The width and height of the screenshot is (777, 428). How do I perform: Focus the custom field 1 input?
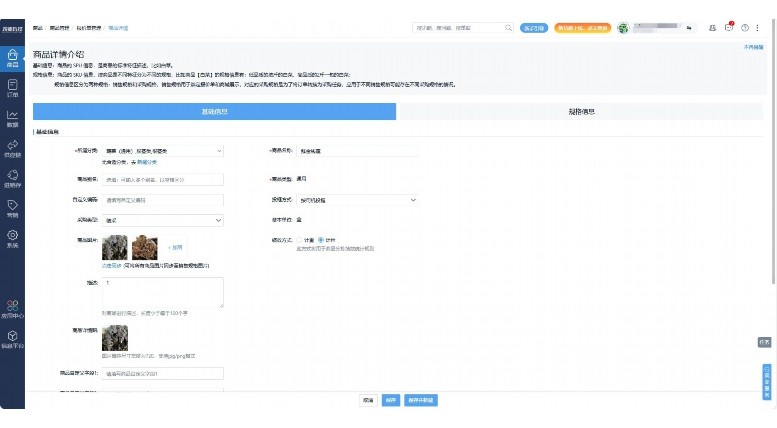coord(163,374)
